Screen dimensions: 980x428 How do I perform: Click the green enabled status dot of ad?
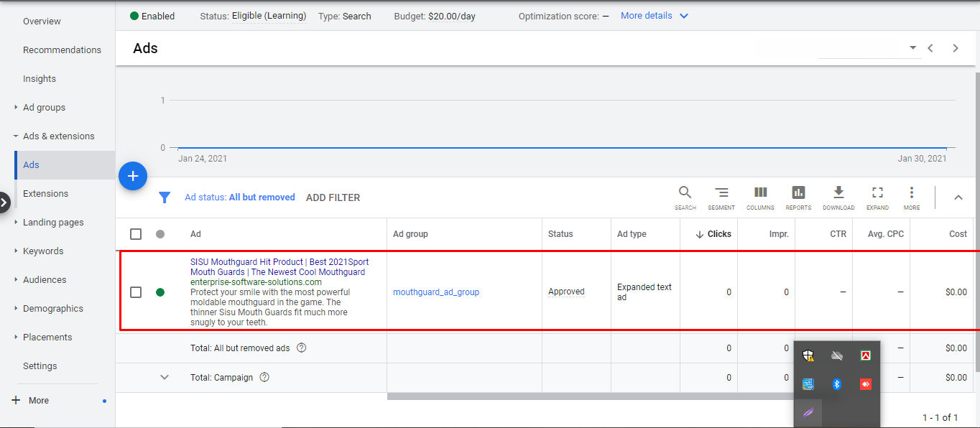160,292
